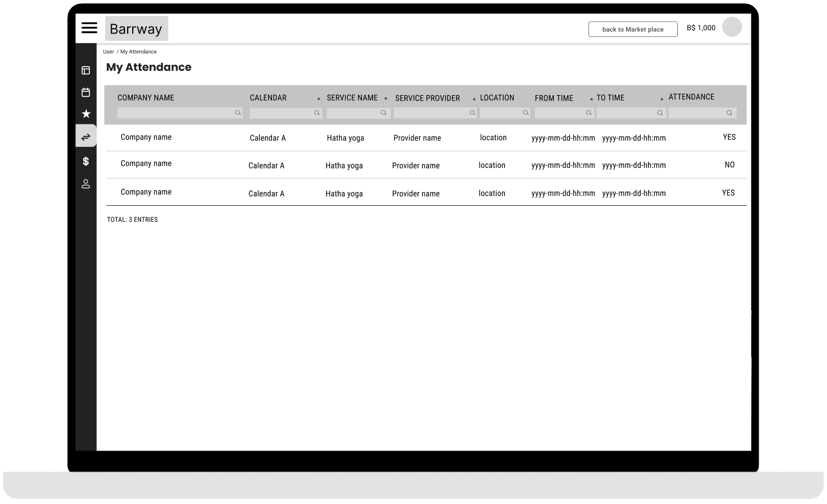Click the back to Market place button
This screenshot has width=827, height=504.
point(633,29)
